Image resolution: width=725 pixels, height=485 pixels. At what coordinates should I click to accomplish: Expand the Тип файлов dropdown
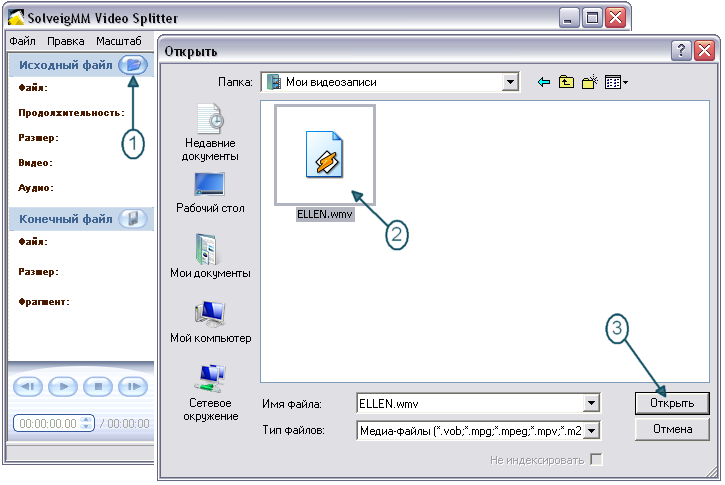click(x=592, y=430)
